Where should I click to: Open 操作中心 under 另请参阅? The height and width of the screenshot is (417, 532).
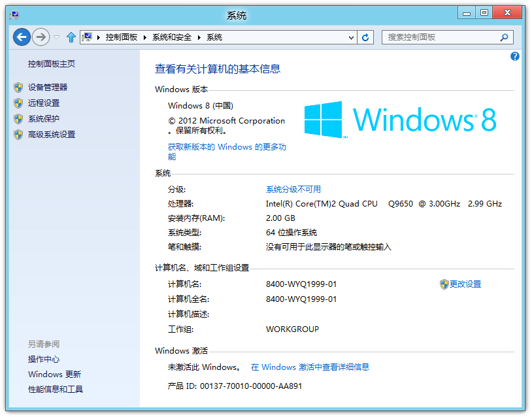tap(44, 359)
